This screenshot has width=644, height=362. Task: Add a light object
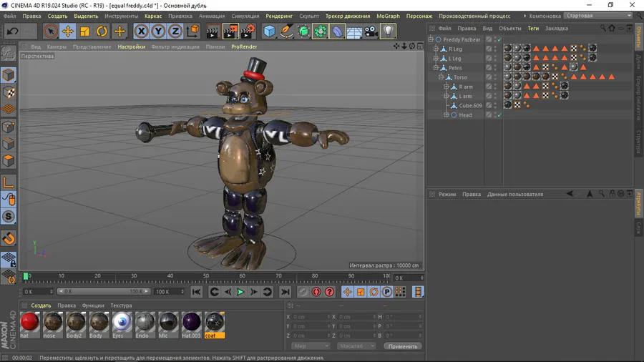pyautogui.click(x=388, y=31)
